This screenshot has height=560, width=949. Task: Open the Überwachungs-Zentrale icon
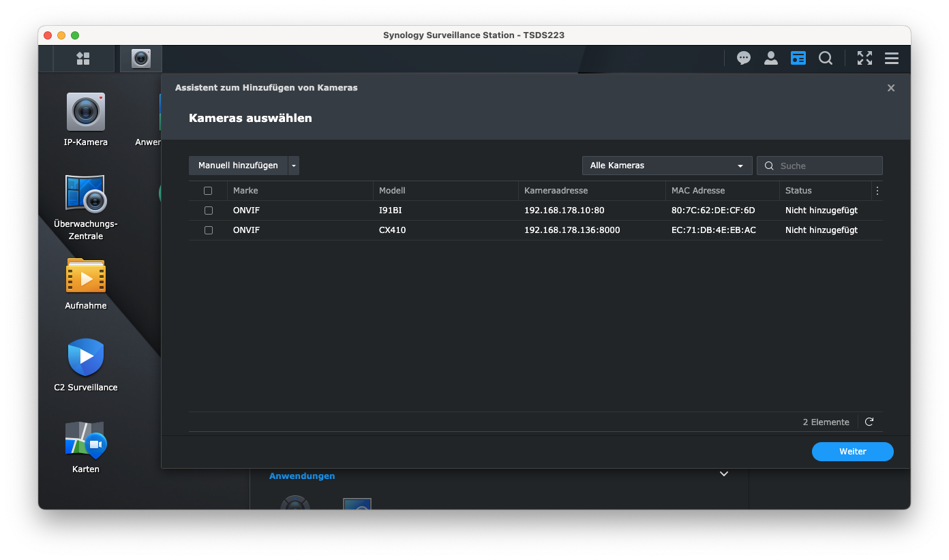(x=86, y=194)
